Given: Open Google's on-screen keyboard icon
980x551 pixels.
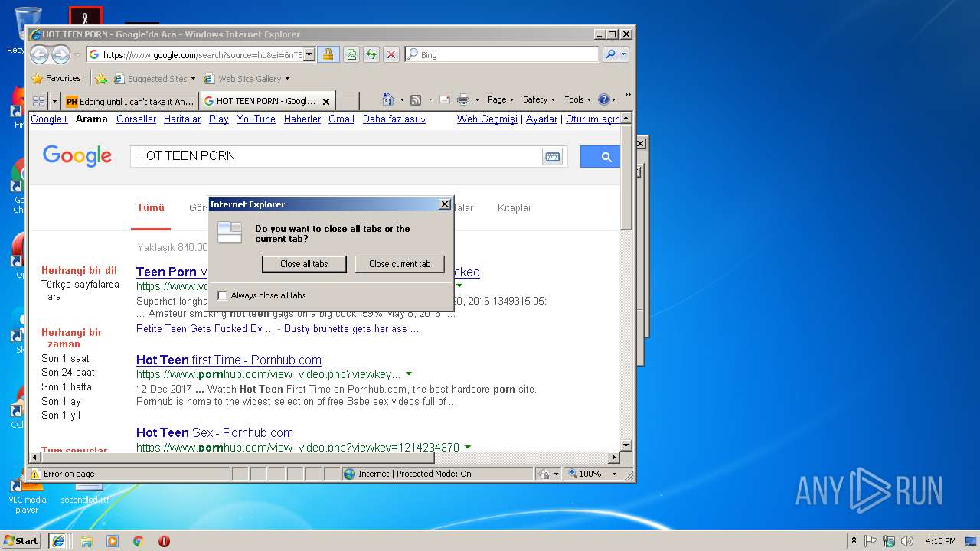Looking at the screenshot, I should pyautogui.click(x=552, y=157).
